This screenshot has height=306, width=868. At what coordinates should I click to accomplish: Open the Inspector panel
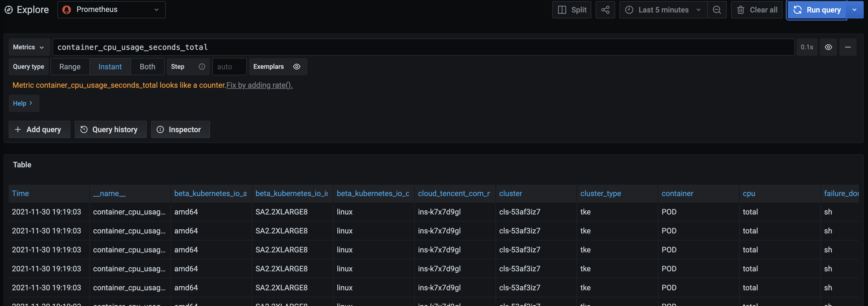click(180, 129)
